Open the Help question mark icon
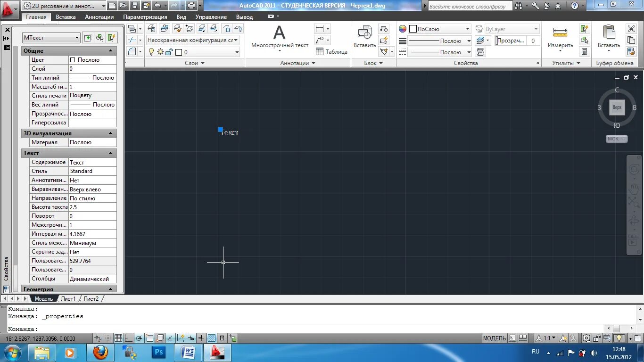The image size is (644, 362). [x=575, y=6]
